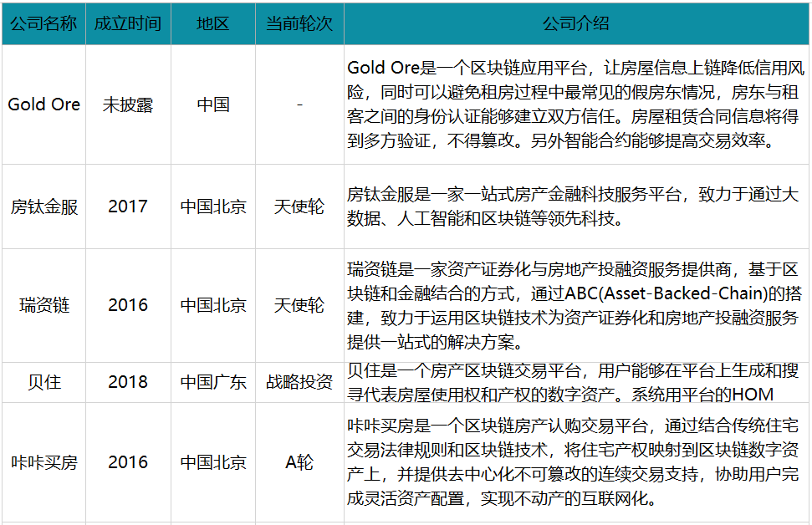This screenshot has width=812, height=525.
Task: Select the 2017 founding year cell
Action: pos(128,206)
